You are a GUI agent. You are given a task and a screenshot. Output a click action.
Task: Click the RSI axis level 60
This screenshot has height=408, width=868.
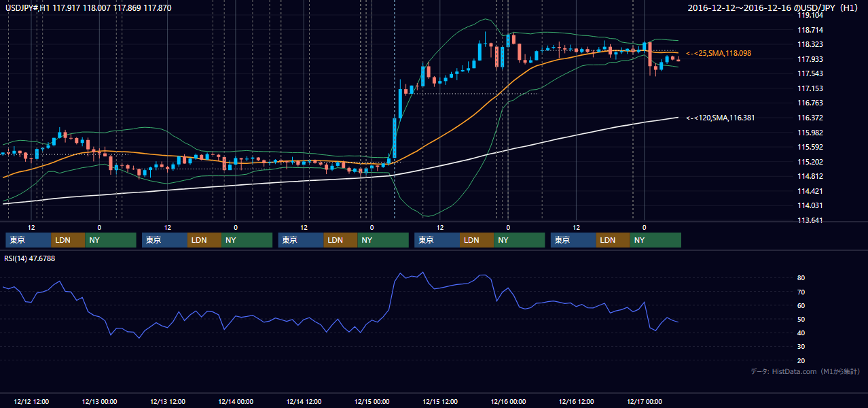801,305
